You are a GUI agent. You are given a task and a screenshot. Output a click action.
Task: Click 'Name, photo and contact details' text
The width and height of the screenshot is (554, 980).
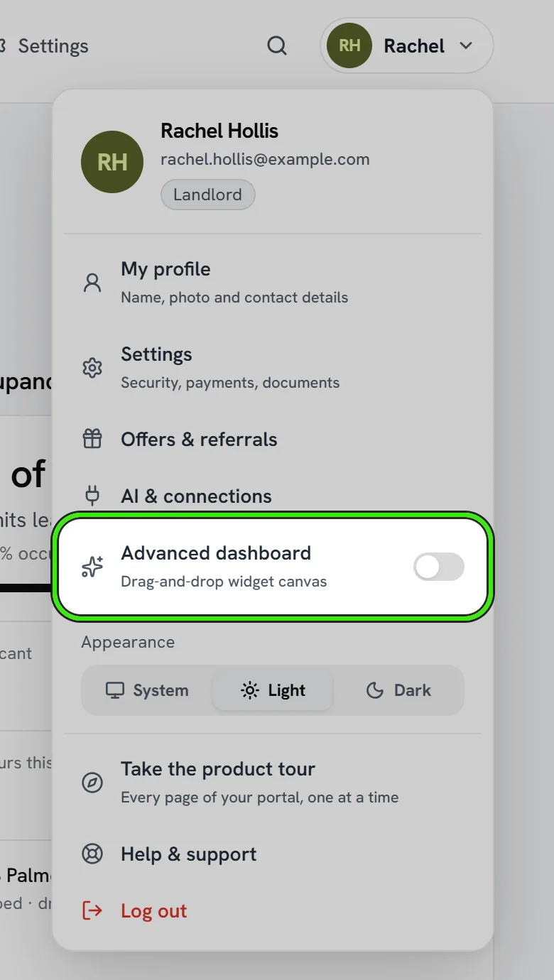pyautogui.click(x=234, y=298)
